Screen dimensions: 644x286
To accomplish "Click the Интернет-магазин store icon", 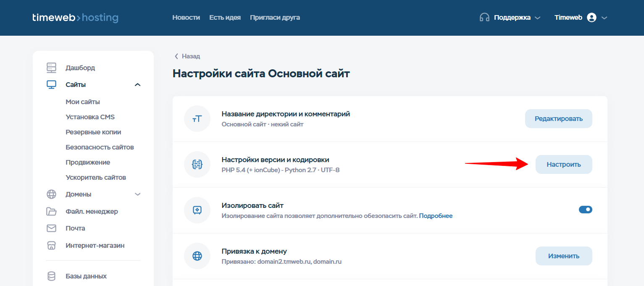I will (x=51, y=246).
